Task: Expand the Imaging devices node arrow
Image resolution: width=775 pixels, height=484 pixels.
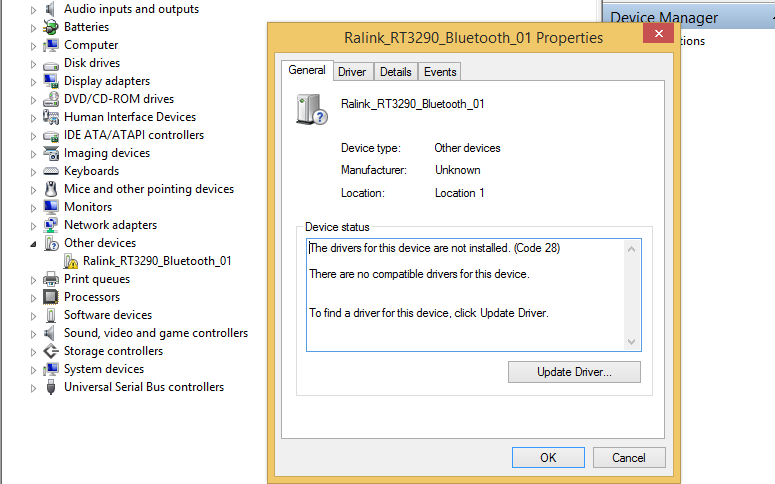Action: pyautogui.click(x=33, y=154)
